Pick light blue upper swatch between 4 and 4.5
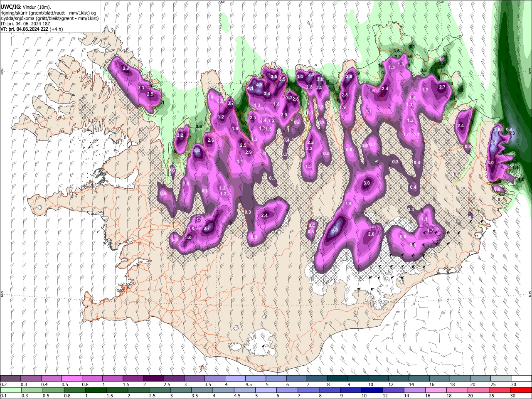 pos(235,379)
